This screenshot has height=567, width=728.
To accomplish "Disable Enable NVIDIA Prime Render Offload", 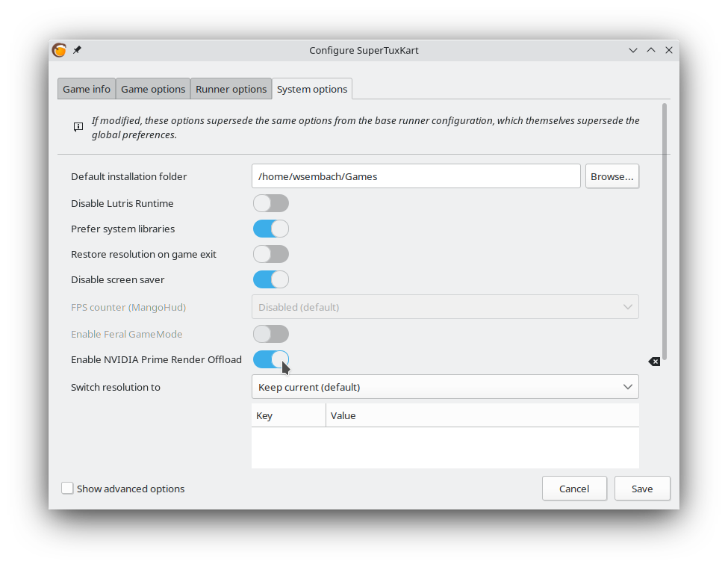I will (270, 359).
